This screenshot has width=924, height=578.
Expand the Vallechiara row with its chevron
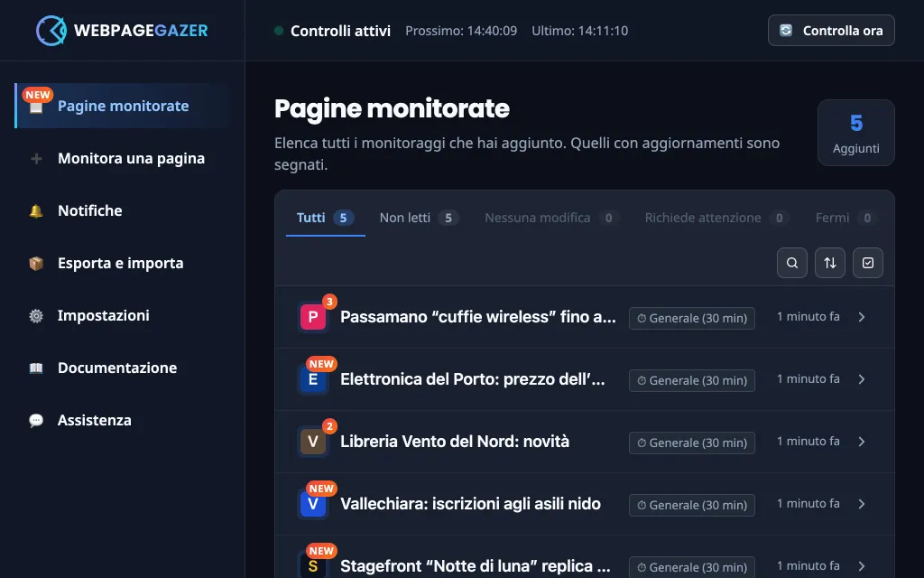(x=862, y=504)
